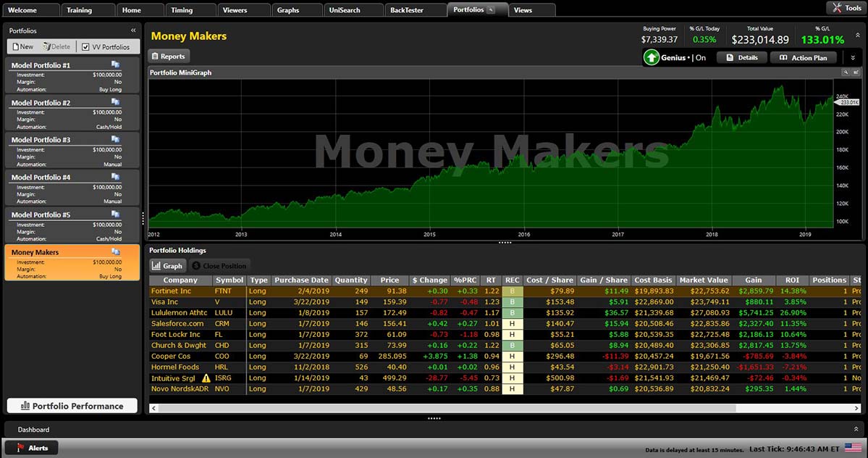868x458 pixels.
Task: Click the magnifier icon on Portfolio MiniGraph header
Action: tap(845, 72)
